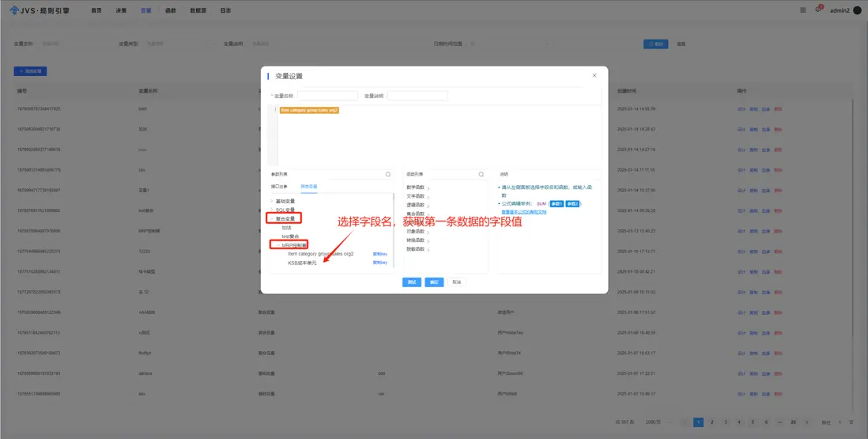Click the 添加变量 button

coord(31,71)
